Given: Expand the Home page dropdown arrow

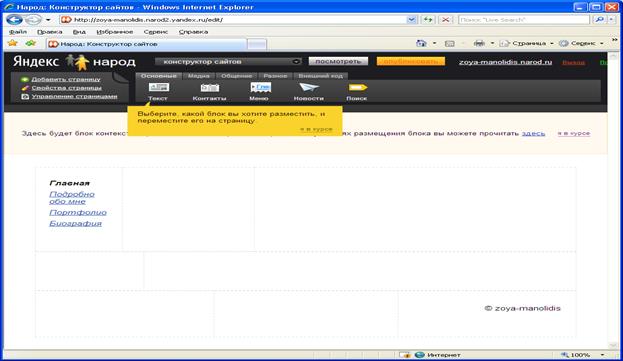Looking at the screenshot, I should tap(434, 43).
